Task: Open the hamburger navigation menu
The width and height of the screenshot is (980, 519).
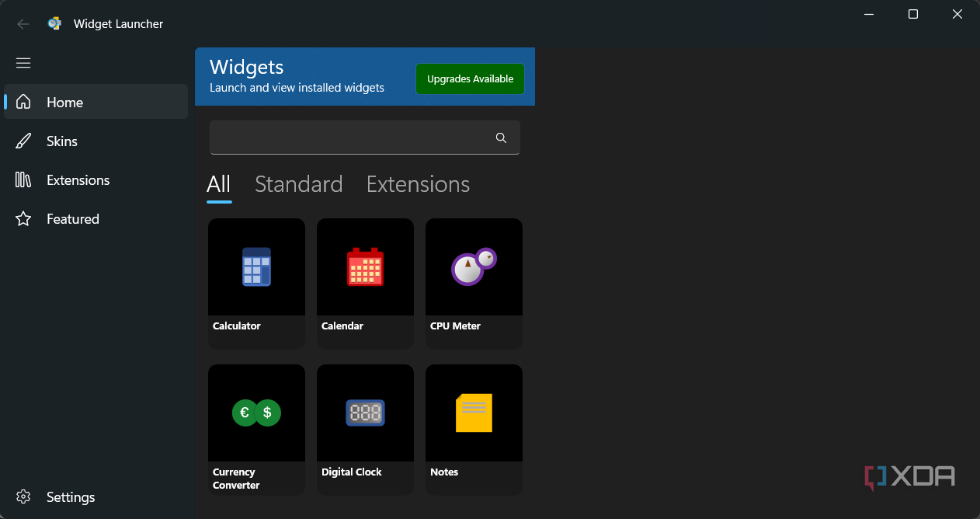Action: click(23, 63)
